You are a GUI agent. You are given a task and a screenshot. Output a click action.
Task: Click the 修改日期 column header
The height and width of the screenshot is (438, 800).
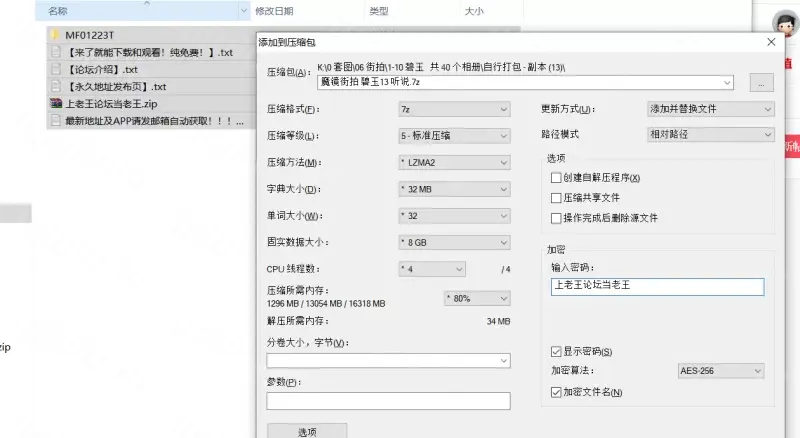point(275,11)
